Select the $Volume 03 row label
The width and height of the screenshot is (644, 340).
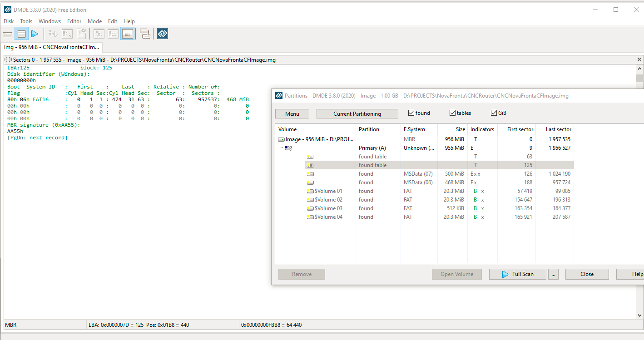tap(328, 208)
